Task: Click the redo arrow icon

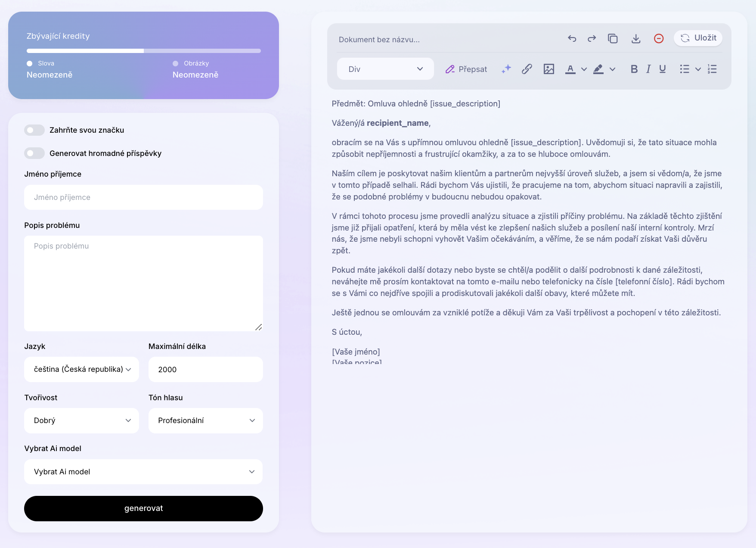Action: [x=592, y=39]
